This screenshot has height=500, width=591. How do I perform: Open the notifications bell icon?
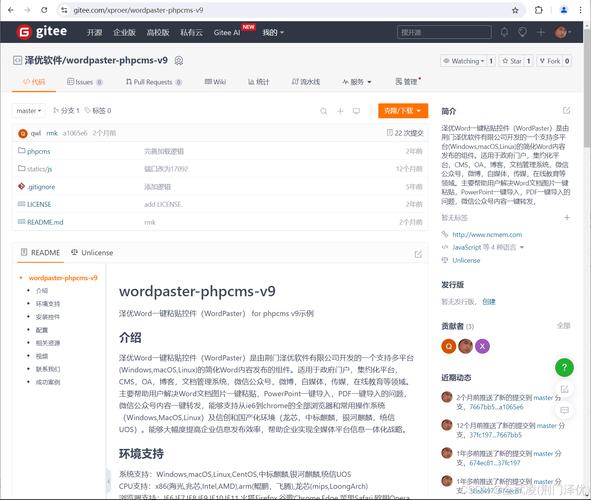tap(504, 32)
